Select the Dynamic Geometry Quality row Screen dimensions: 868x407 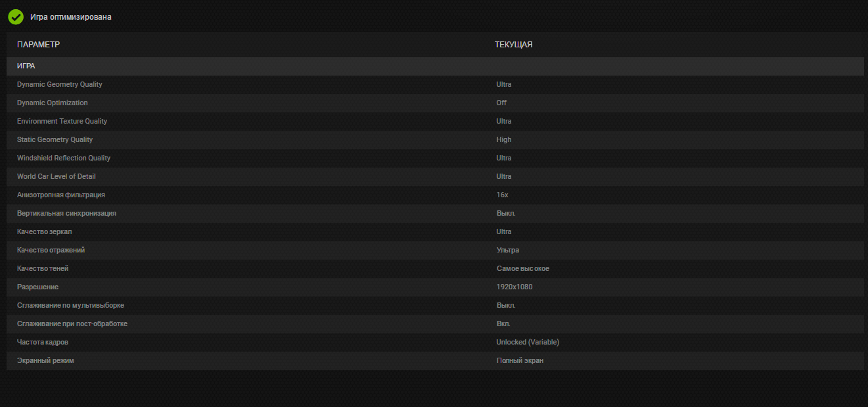60,84
